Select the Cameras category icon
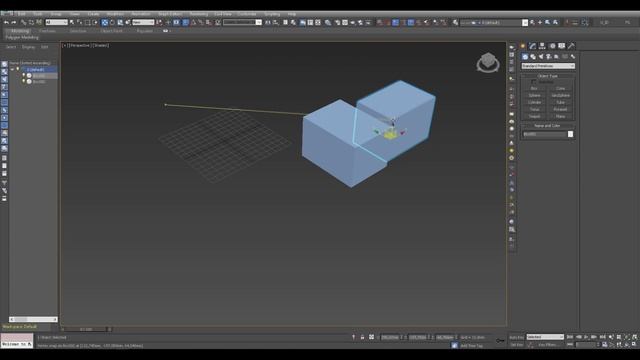 (549, 57)
